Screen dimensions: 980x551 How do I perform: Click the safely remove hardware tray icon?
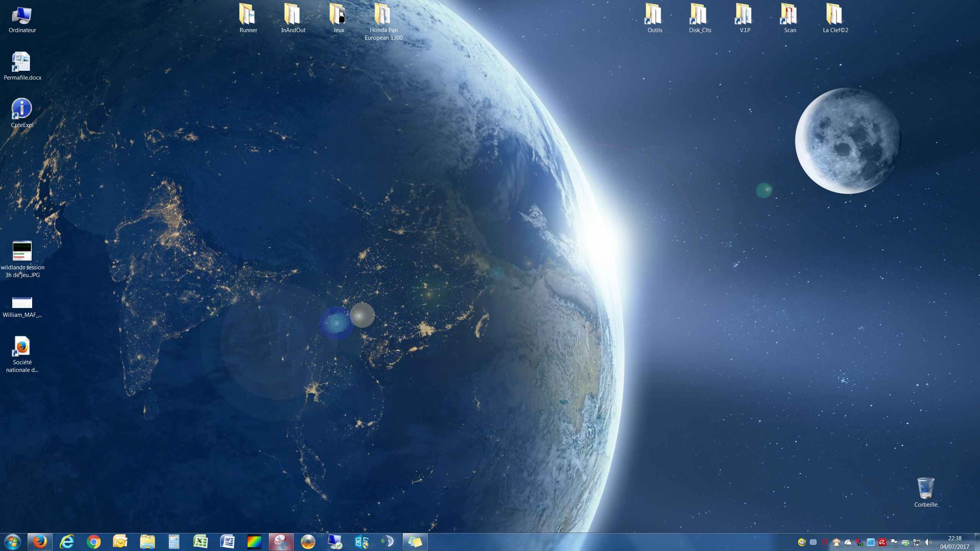(x=905, y=542)
